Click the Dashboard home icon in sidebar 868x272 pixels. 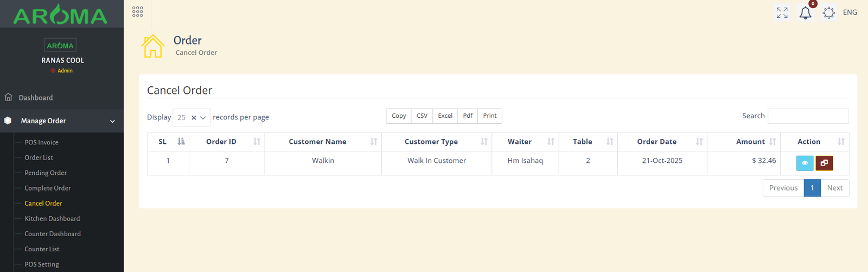(9, 98)
